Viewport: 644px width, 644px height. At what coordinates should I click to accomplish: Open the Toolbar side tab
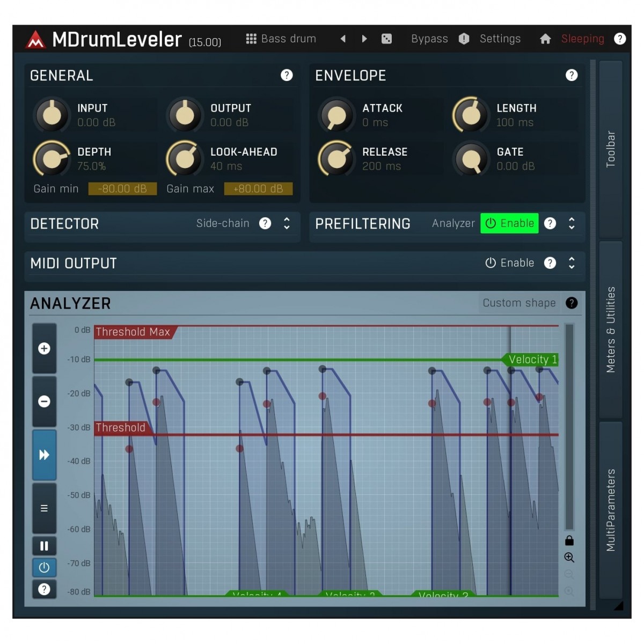(x=611, y=149)
